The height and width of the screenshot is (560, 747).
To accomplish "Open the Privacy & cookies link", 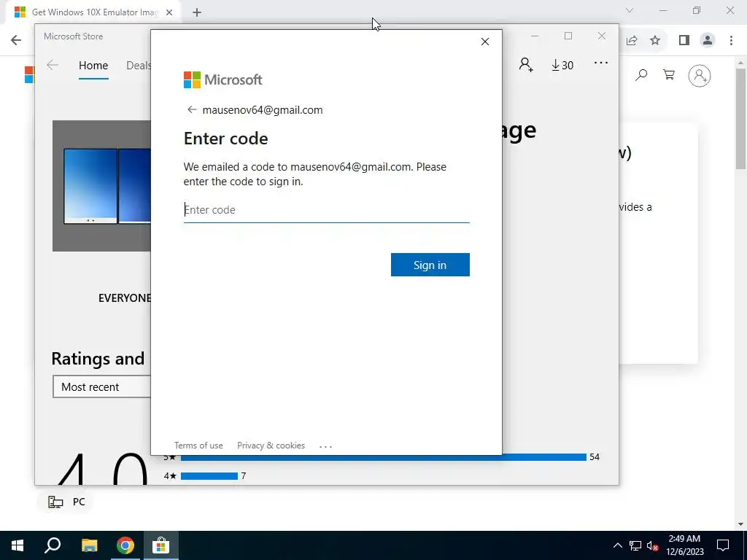I will 271,446.
